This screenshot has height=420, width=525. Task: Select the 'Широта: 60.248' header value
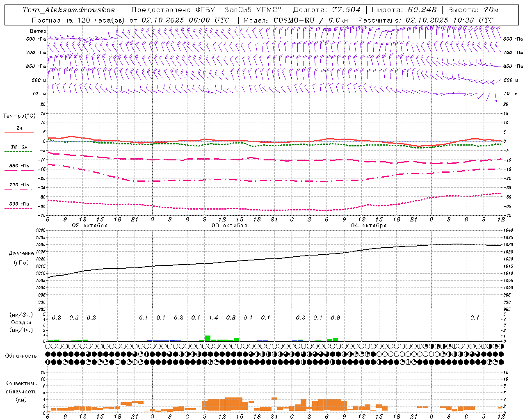pos(404,10)
